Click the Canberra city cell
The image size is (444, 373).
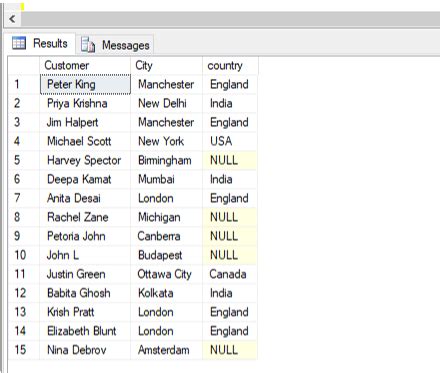click(166, 236)
